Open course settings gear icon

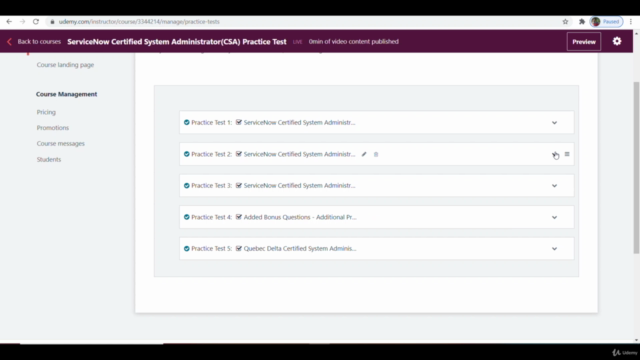pyautogui.click(x=617, y=41)
